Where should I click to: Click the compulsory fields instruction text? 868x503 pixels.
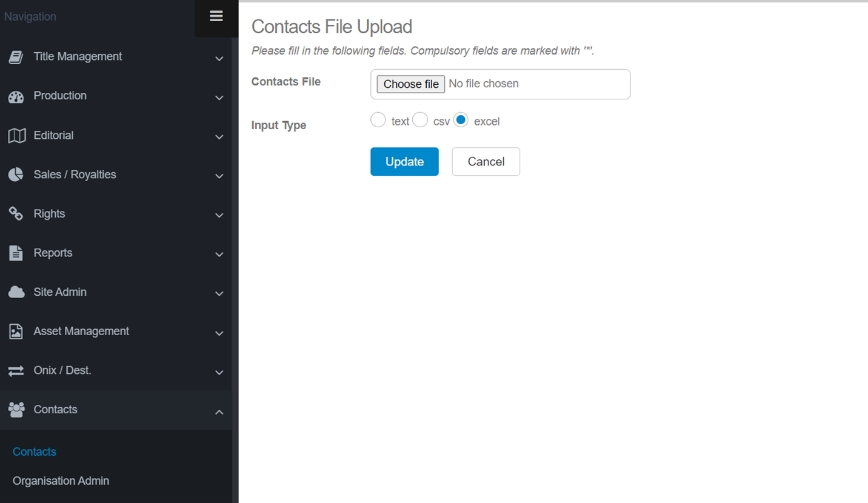[x=423, y=51]
